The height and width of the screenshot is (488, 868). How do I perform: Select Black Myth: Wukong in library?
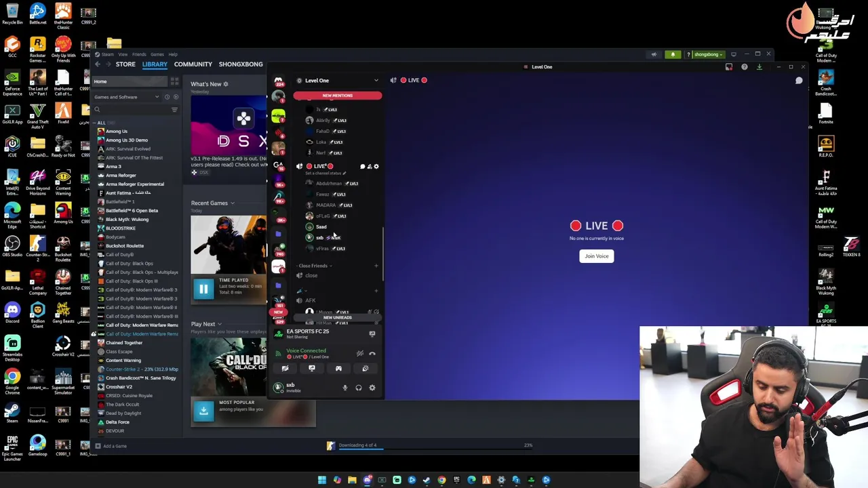(x=127, y=220)
